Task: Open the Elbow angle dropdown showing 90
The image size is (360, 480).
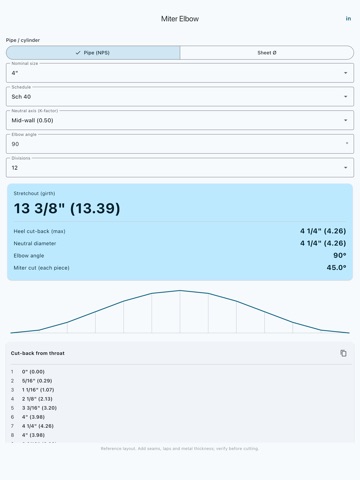Action: point(180,144)
